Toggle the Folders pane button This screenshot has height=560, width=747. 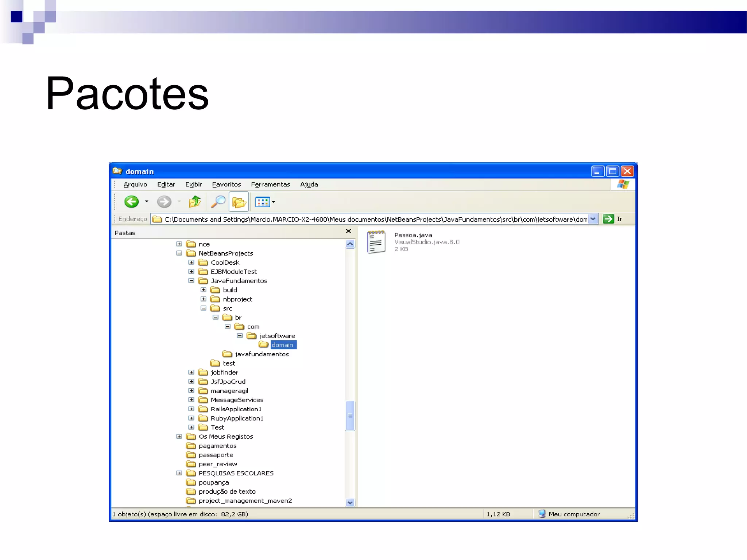239,202
